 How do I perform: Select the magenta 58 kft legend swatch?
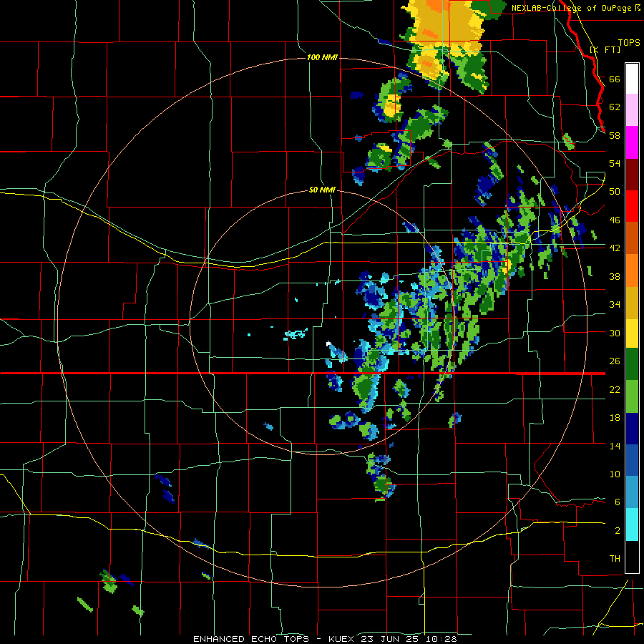(632, 142)
